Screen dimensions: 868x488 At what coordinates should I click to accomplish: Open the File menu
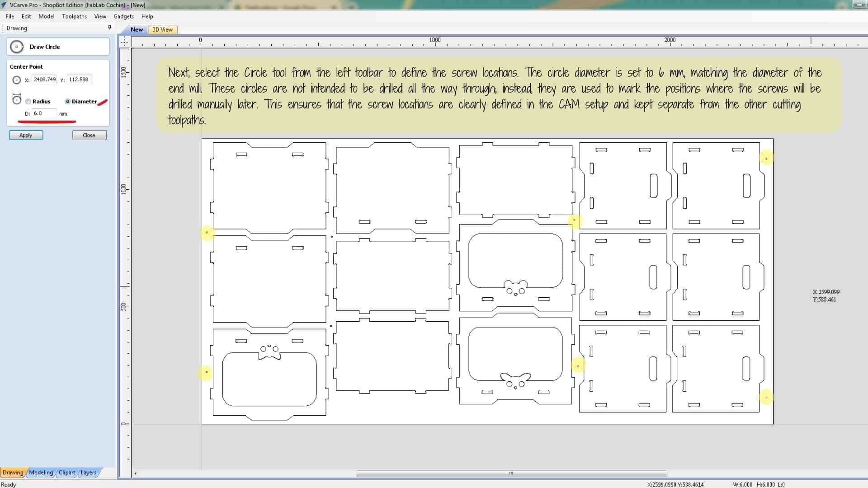(x=9, y=16)
